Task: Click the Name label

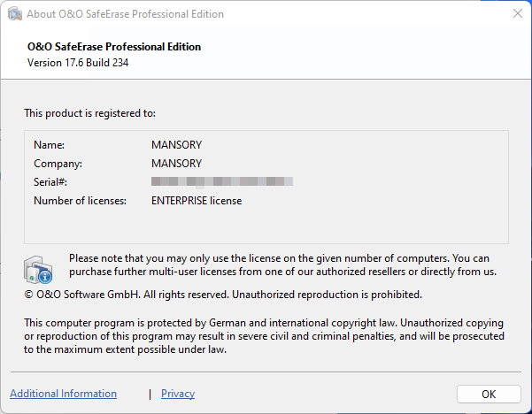Action: point(50,144)
